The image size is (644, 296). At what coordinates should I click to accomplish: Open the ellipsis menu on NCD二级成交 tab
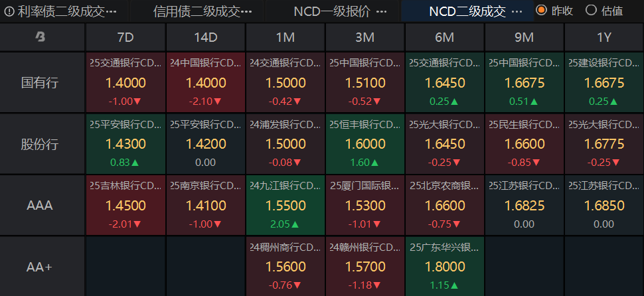click(x=519, y=11)
